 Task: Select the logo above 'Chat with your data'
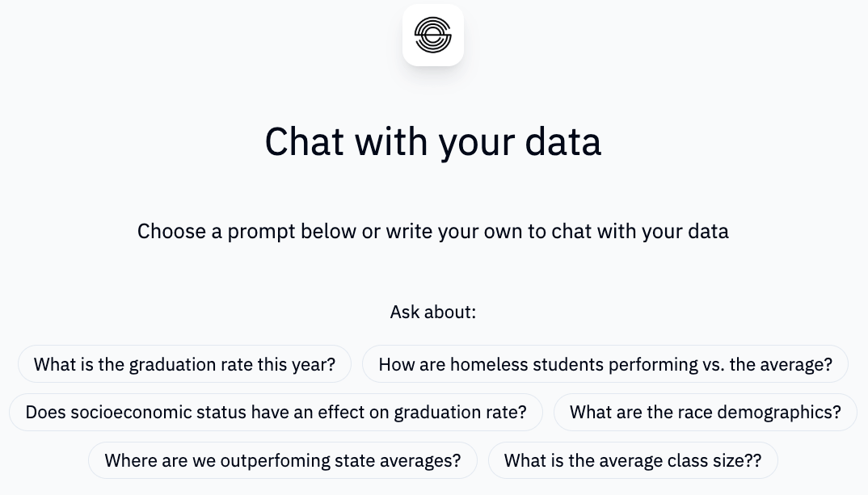pyautogui.click(x=433, y=35)
